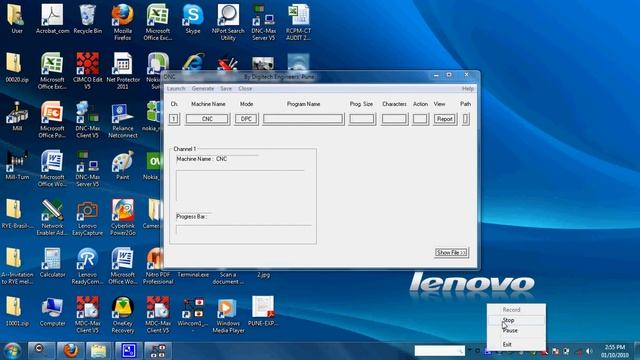
Task: Open the CIMCO Edit V5 desktop icon
Action: point(87,71)
